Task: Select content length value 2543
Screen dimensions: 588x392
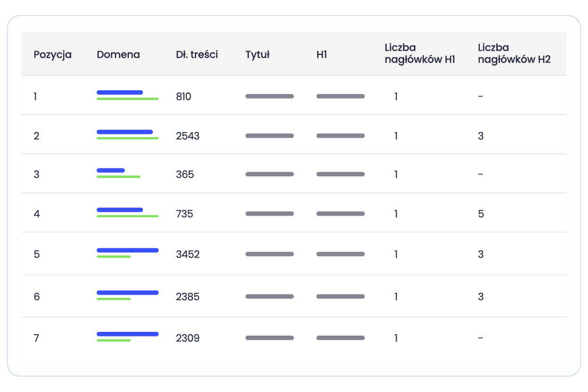Action: click(x=188, y=136)
